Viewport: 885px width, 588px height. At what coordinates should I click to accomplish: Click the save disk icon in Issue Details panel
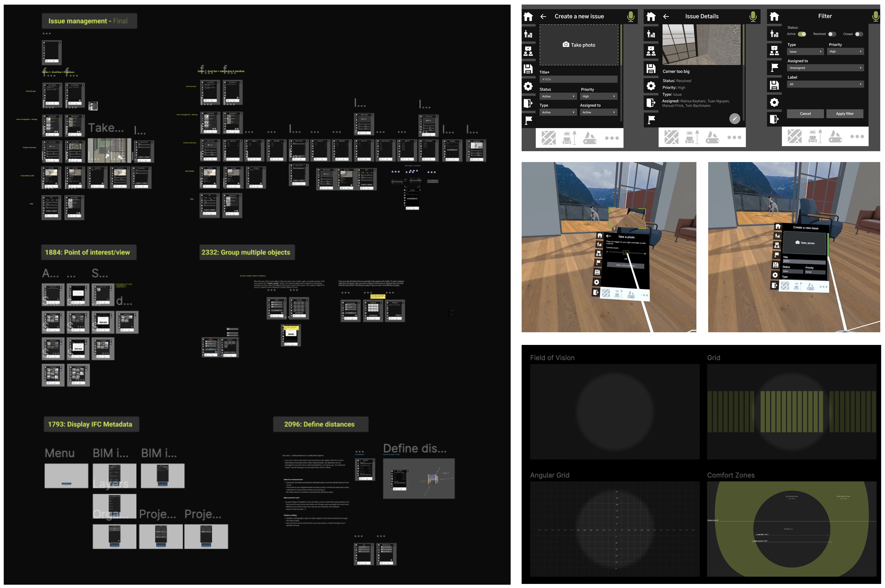point(651,69)
